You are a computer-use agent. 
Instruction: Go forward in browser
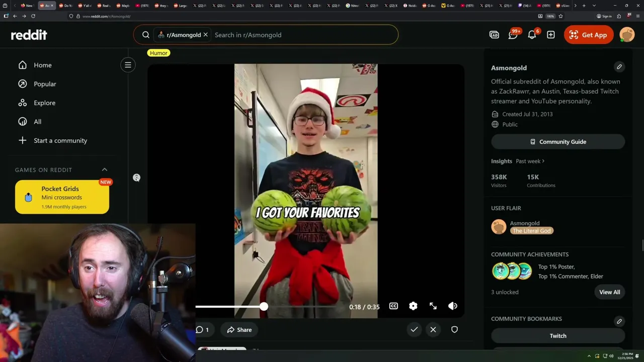(x=24, y=16)
